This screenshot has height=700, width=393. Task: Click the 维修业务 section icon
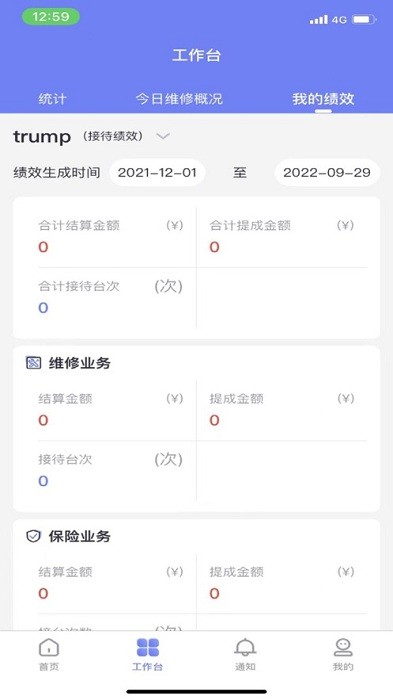coord(34,363)
